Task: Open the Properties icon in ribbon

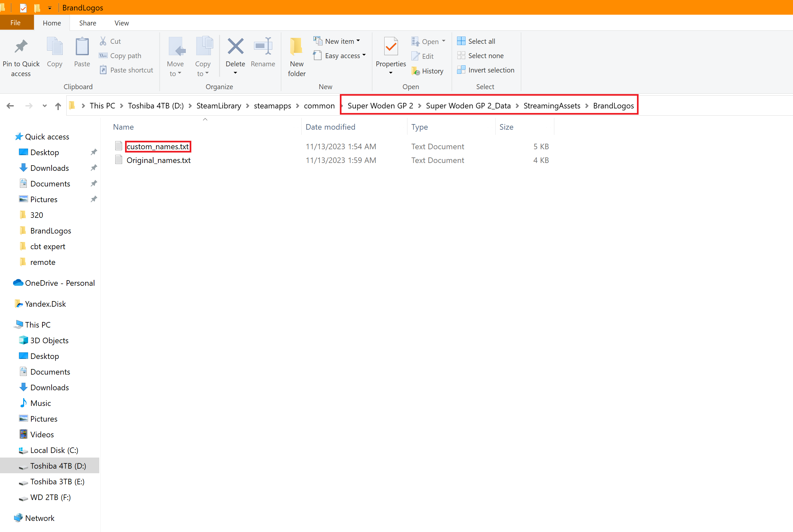Action: (x=390, y=47)
